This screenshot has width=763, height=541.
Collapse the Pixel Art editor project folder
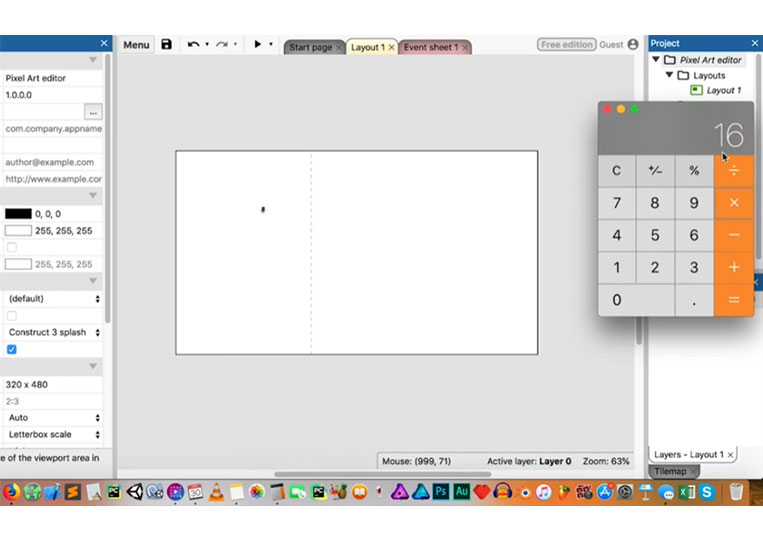point(656,59)
